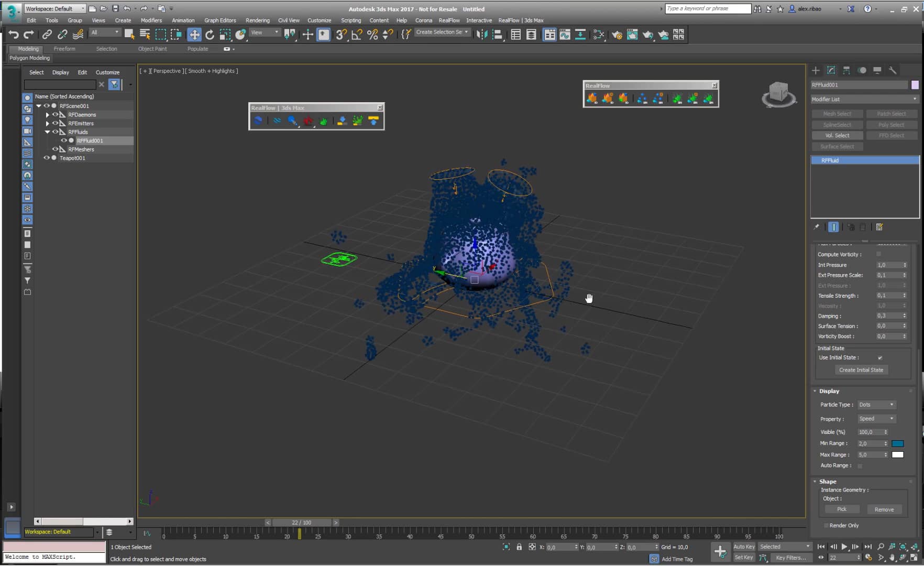
Task: Click the Auto Key button
Action: coord(744,547)
